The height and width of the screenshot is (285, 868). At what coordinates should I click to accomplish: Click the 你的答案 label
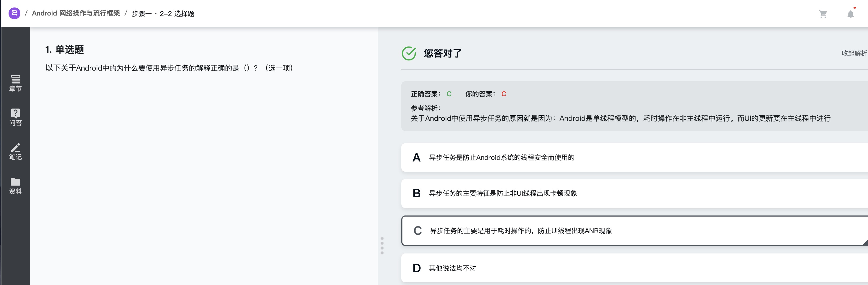coord(480,94)
